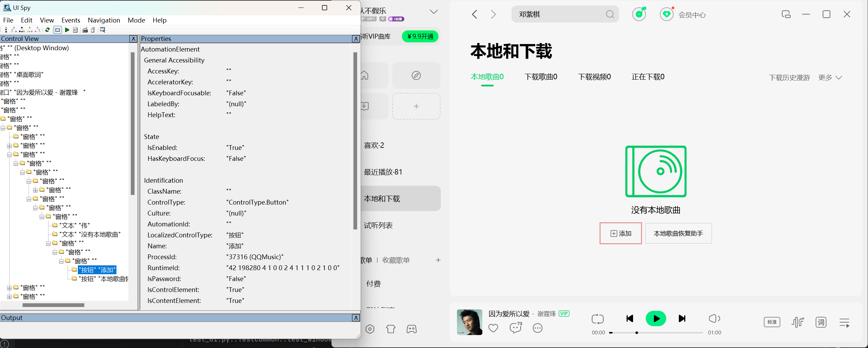Skip to next track

(x=682, y=319)
